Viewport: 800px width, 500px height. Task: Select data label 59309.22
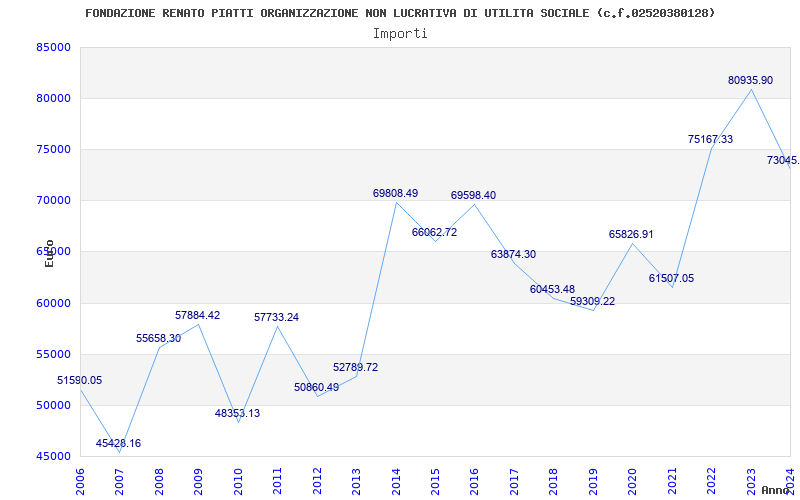pyautogui.click(x=592, y=301)
